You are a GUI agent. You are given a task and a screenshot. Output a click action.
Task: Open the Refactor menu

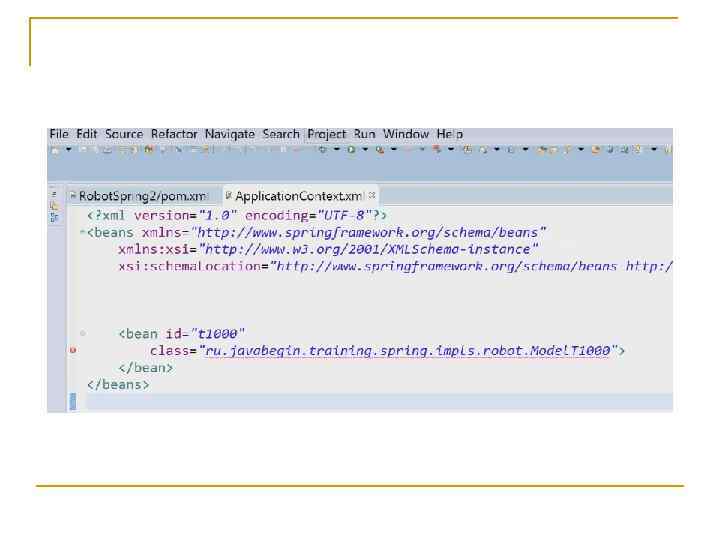[x=174, y=134]
